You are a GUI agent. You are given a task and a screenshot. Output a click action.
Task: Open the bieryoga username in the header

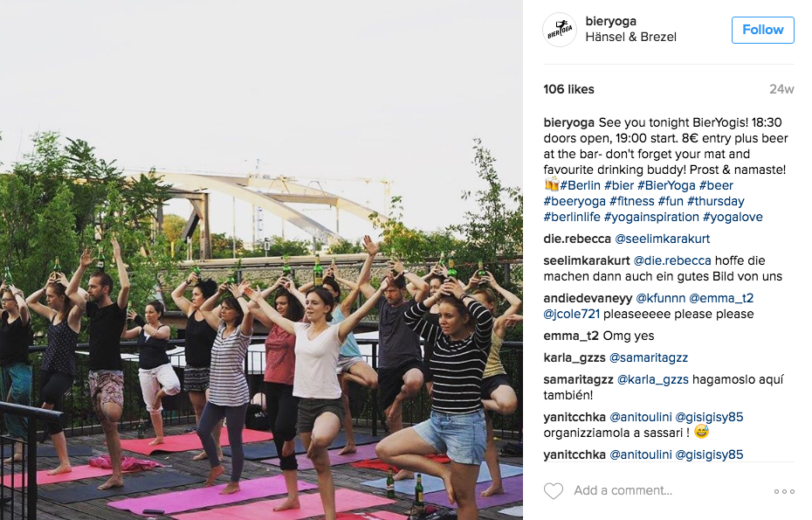coord(610,21)
